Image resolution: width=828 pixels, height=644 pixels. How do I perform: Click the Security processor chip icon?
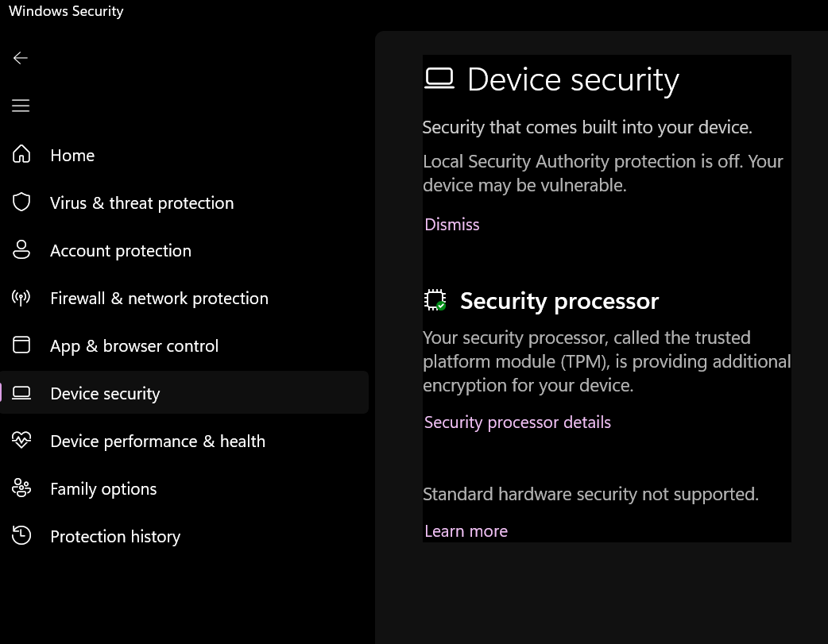click(435, 300)
